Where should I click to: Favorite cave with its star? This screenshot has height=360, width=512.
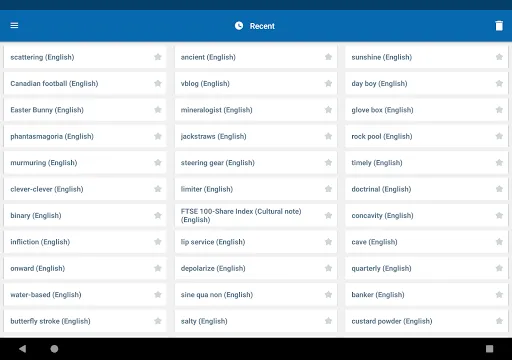[499, 242]
